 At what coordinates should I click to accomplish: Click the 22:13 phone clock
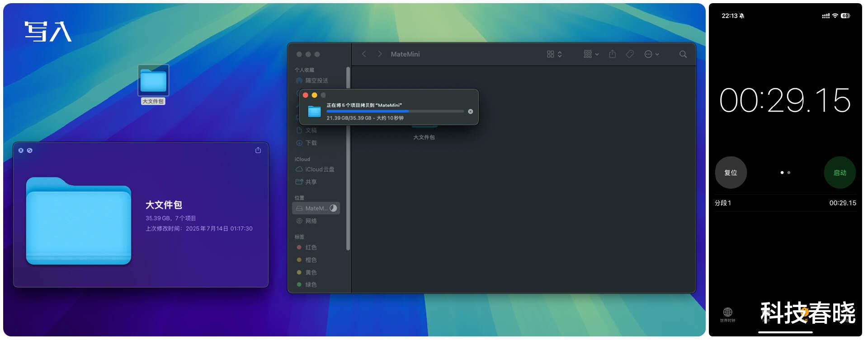[x=729, y=16]
